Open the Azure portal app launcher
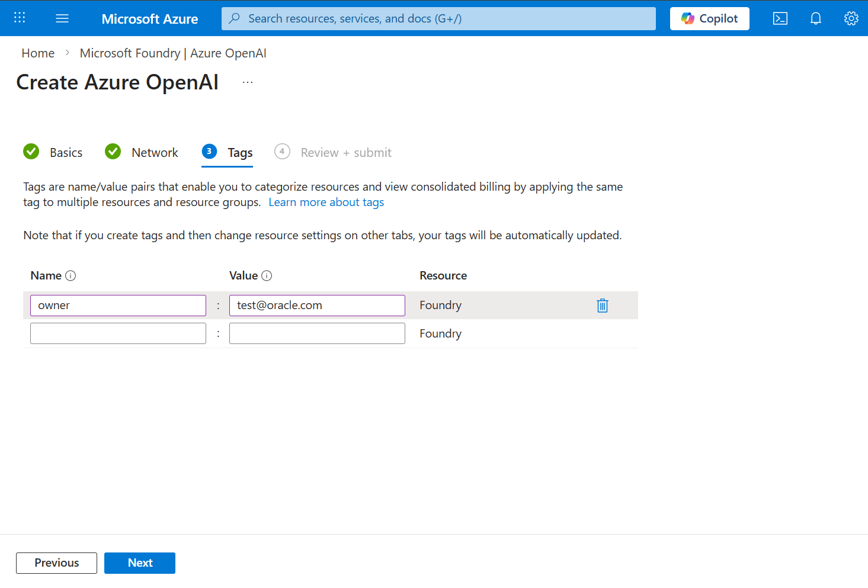Screen dimensions: 868x588 19,18
